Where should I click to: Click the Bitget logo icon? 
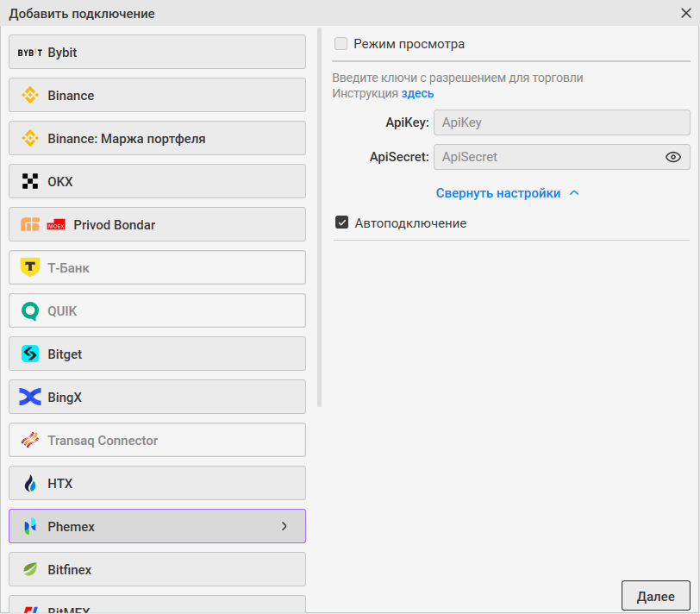30,354
